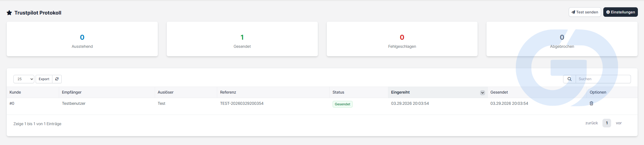Sort by the Kunde column header
Screen dimensions: 644x145
(15, 92)
